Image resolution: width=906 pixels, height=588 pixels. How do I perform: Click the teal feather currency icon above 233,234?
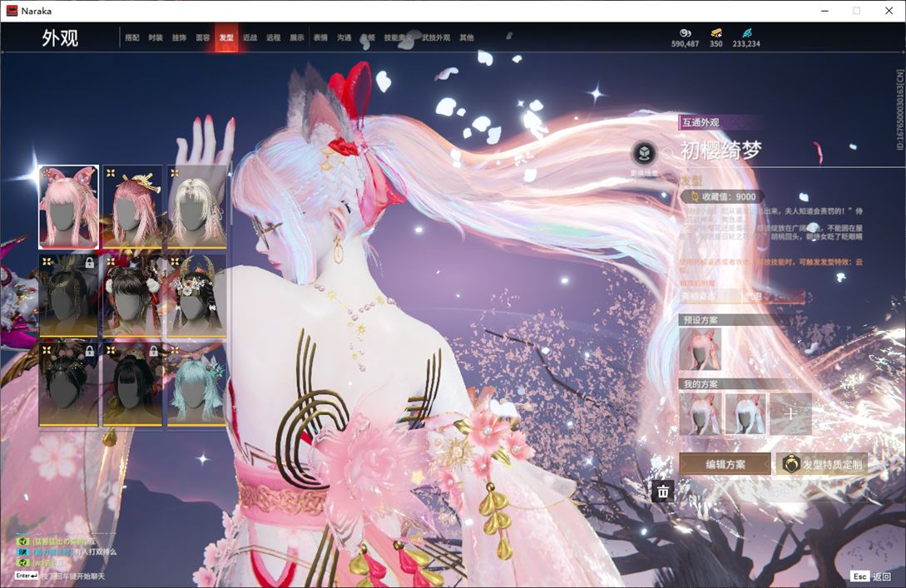click(746, 33)
